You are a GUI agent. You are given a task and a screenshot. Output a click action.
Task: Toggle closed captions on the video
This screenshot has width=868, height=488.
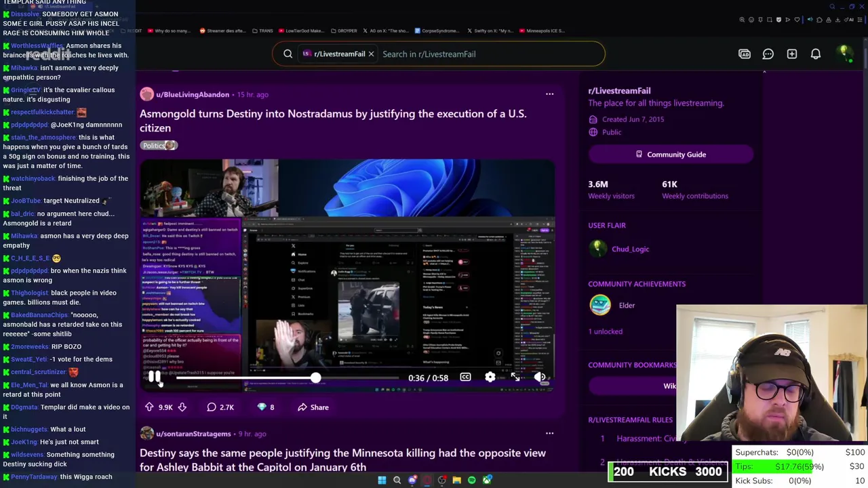(465, 378)
